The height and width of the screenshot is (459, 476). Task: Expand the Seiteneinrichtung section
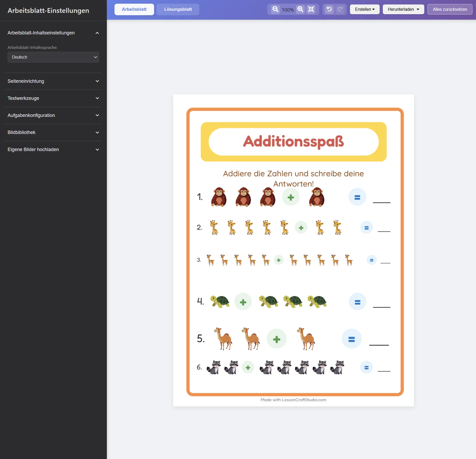(x=53, y=81)
